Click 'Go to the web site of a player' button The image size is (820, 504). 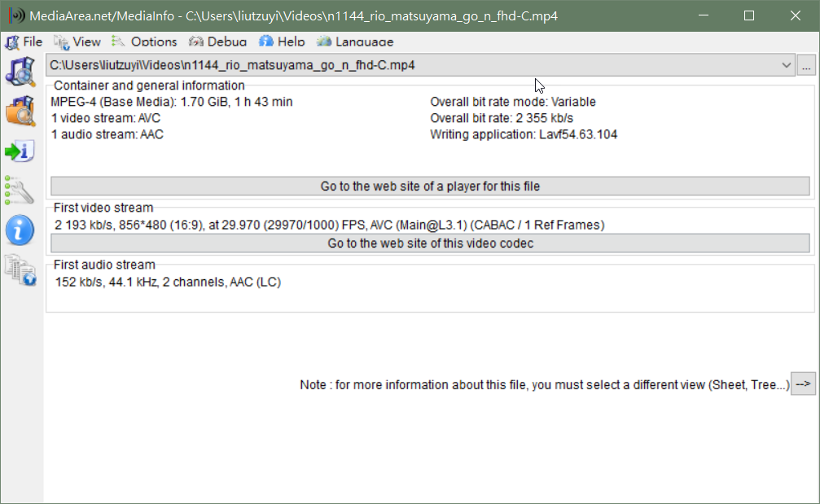click(x=430, y=186)
